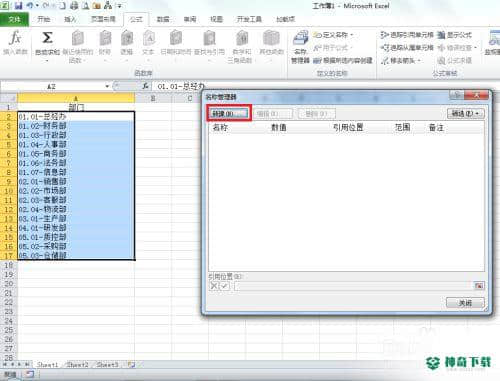The image size is (500, 381).
Task: Open the Financial functions book icon
Action: (105, 38)
